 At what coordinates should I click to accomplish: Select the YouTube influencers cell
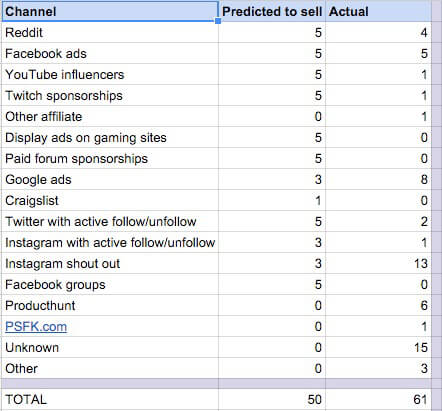tap(110, 75)
